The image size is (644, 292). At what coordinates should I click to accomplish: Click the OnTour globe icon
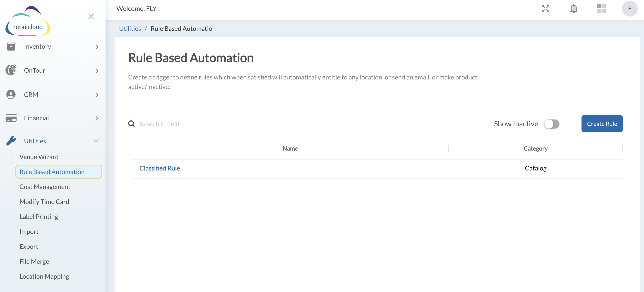pyautogui.click(x=10, y=70)
